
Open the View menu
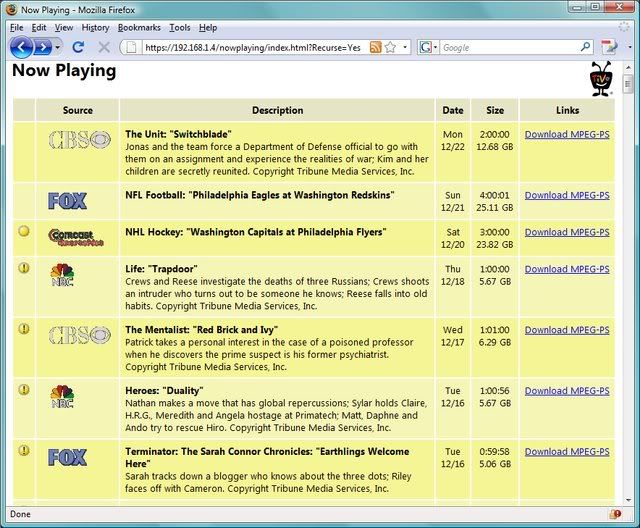coord(64,27)
